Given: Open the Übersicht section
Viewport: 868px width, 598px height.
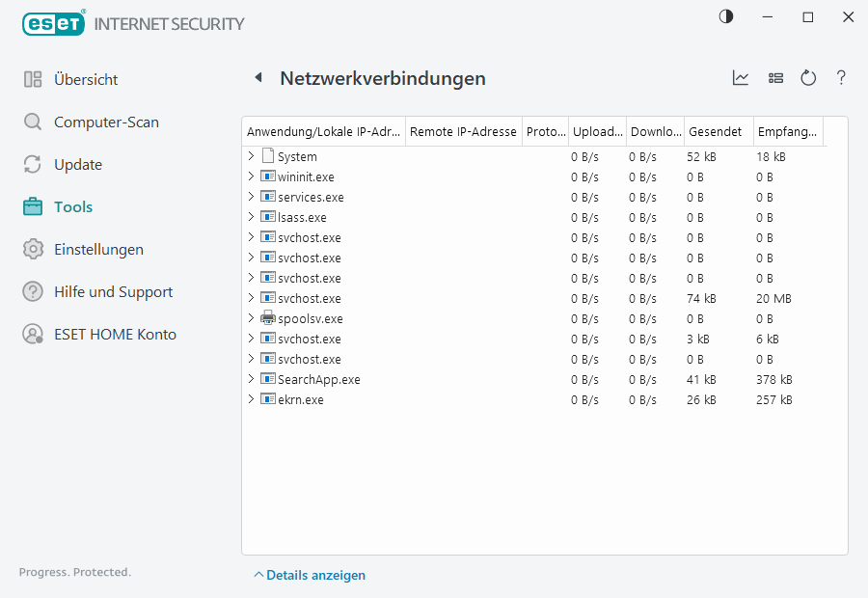Looking at the screenshot, I should point(86,79).
